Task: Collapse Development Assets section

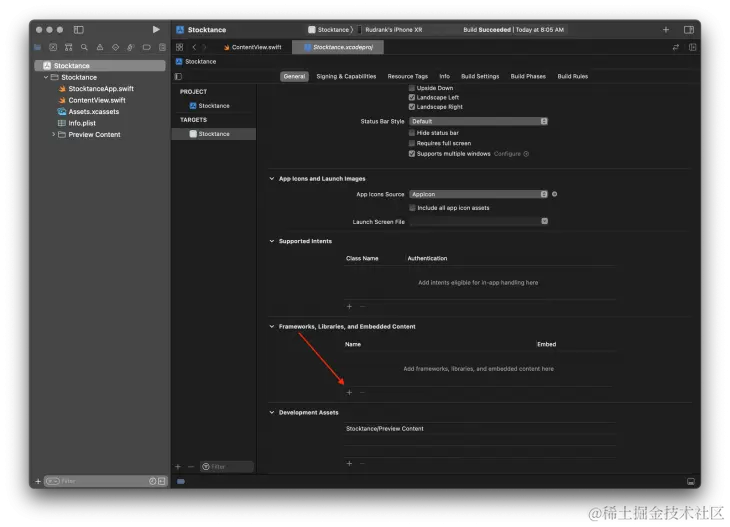Action: [272, 412]
